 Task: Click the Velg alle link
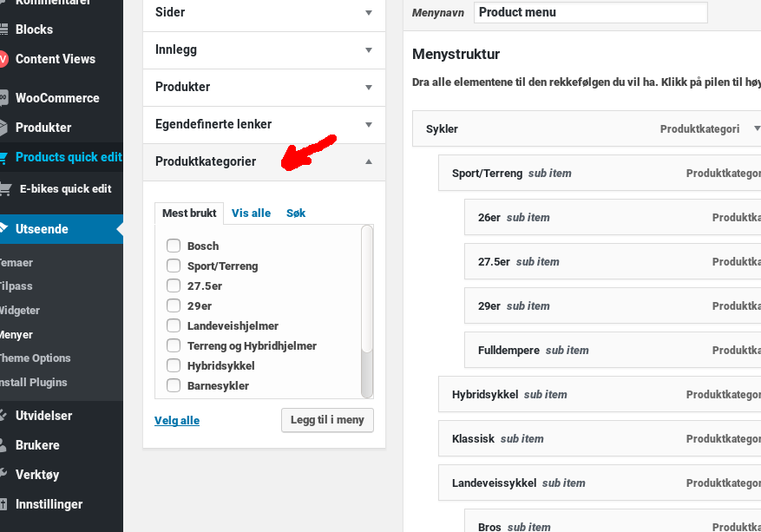tap(177, 420)
